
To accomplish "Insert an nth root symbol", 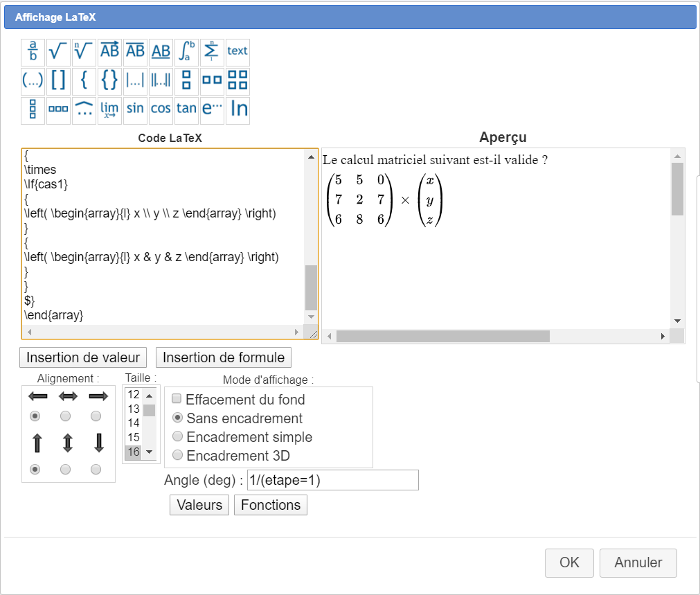I will tap(84, 51).
